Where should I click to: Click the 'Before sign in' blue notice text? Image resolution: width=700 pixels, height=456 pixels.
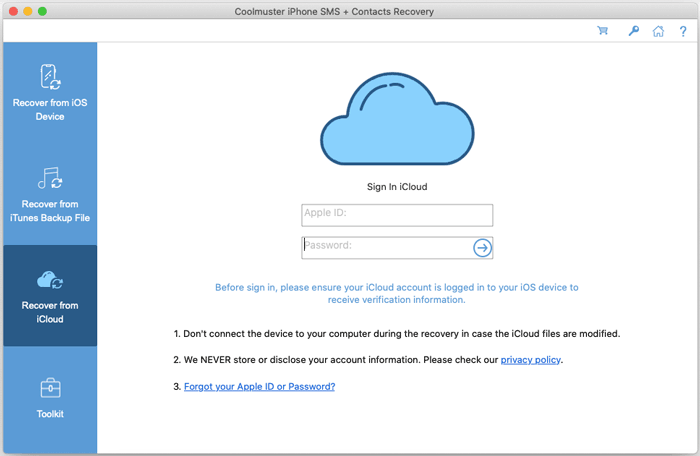[x=397, y=293]
